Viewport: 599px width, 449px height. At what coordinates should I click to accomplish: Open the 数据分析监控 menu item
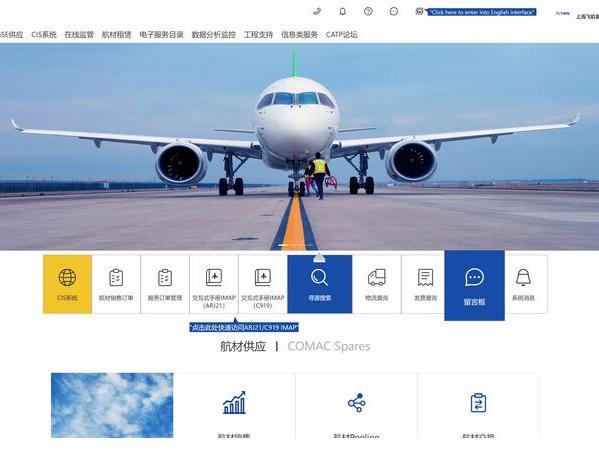tap(214, 35)
